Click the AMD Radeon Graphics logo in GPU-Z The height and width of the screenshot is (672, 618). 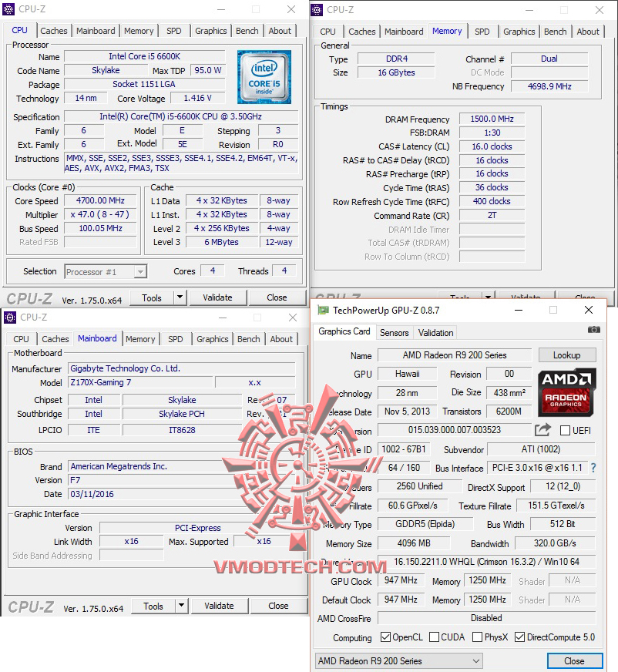point(566,392)
